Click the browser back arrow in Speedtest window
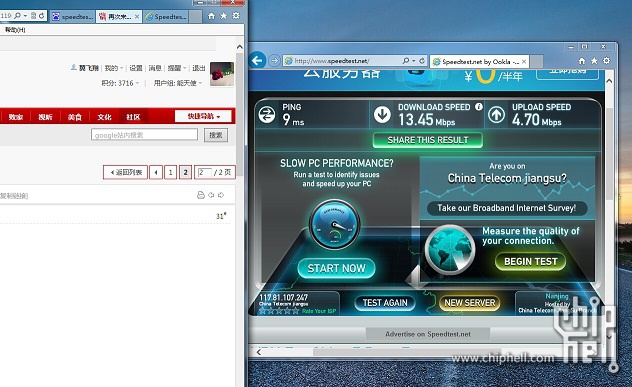The width and height of the screenshot is (632, 387). [x=257, y=61]
